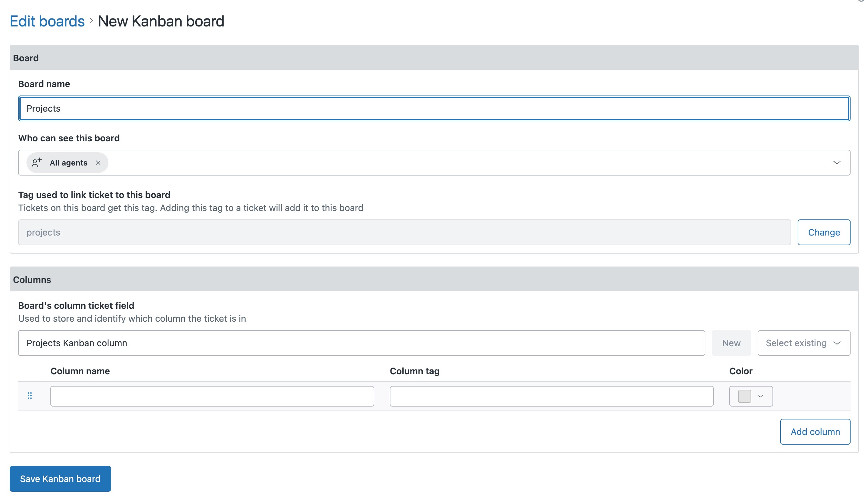
Task: Click the "Column name" header text
Action: (80, 371)
